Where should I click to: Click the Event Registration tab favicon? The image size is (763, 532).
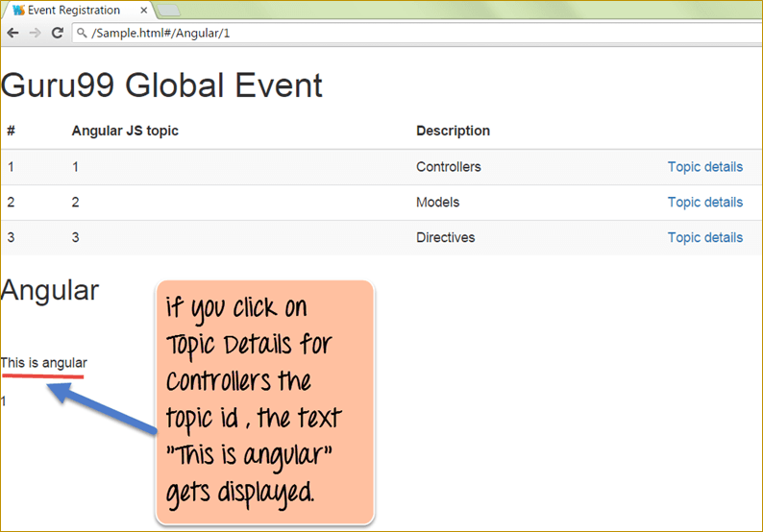[x=18, y=11]
